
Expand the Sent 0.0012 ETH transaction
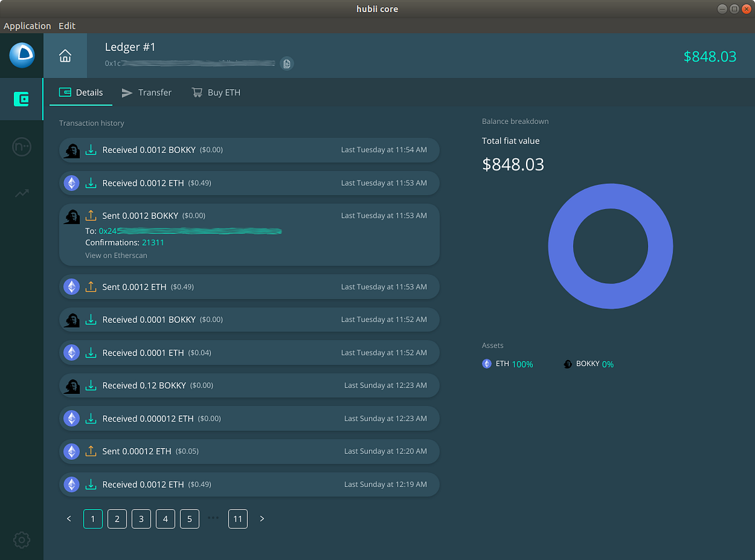point(249,287)
